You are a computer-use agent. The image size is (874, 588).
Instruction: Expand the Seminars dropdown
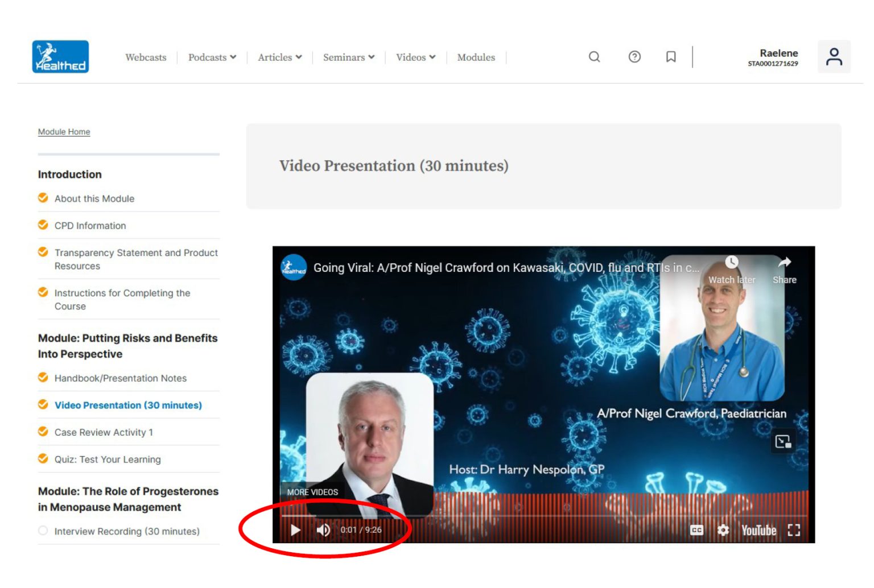349,57
